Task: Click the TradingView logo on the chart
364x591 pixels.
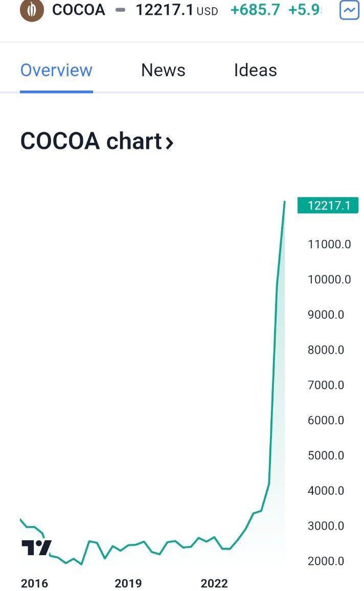Action: tap(36, 548)
